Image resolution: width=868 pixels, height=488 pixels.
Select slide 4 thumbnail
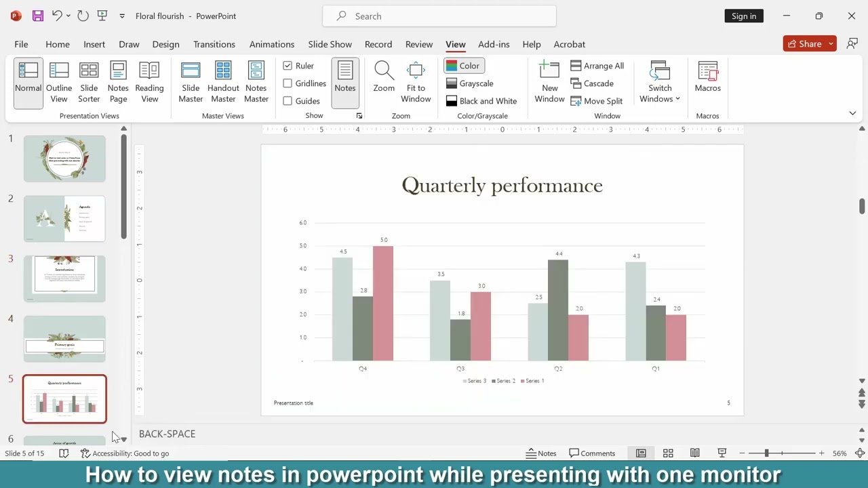point(64,339)
